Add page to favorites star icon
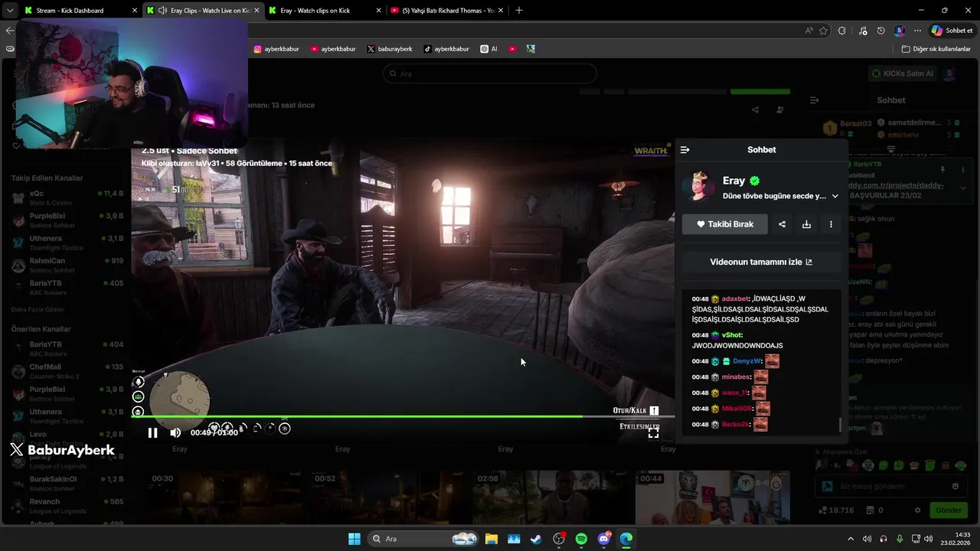This screenshot has width=980, height=551. point(824,31)
